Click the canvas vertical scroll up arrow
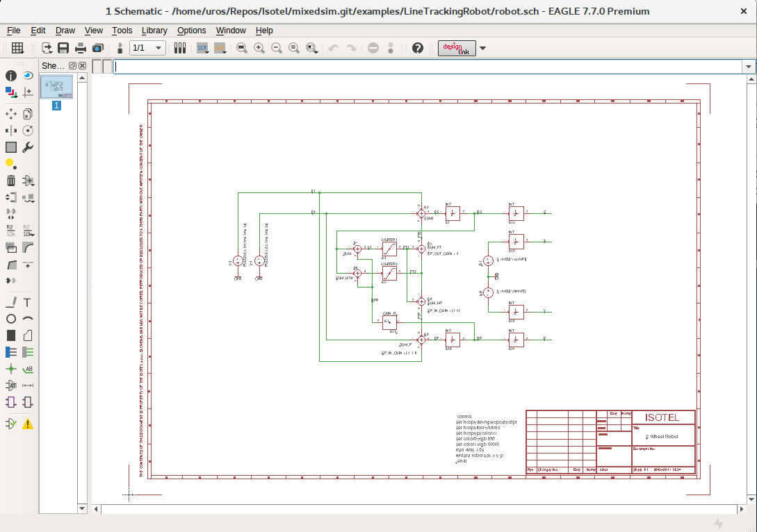Viewport: 757px width, 532px height. tap(751, 78)
